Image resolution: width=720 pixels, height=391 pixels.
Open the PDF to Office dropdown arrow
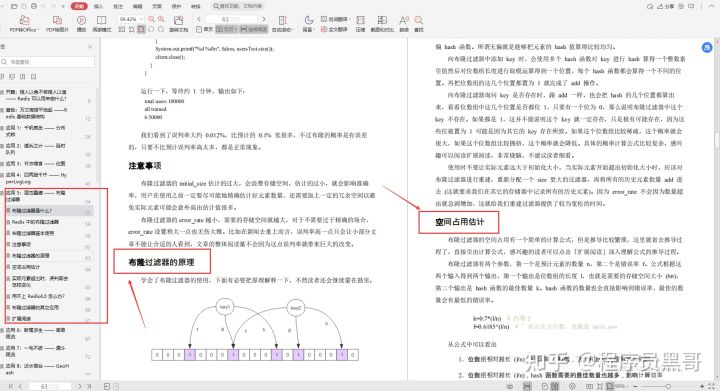click(x=38, y=30)
